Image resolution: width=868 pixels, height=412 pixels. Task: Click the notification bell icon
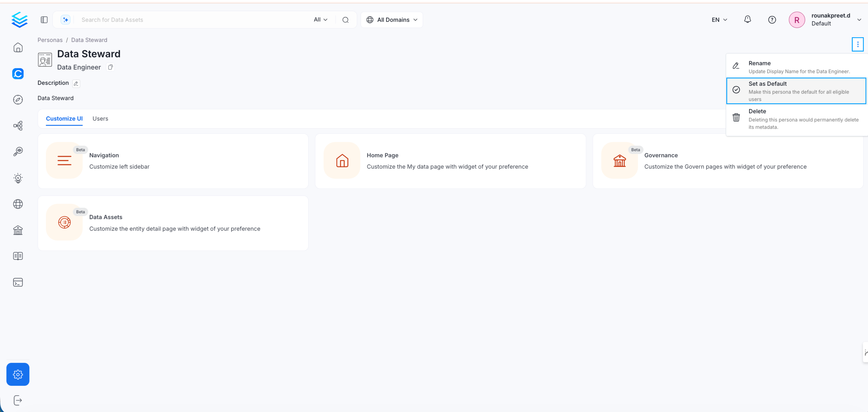pos(747,20)
